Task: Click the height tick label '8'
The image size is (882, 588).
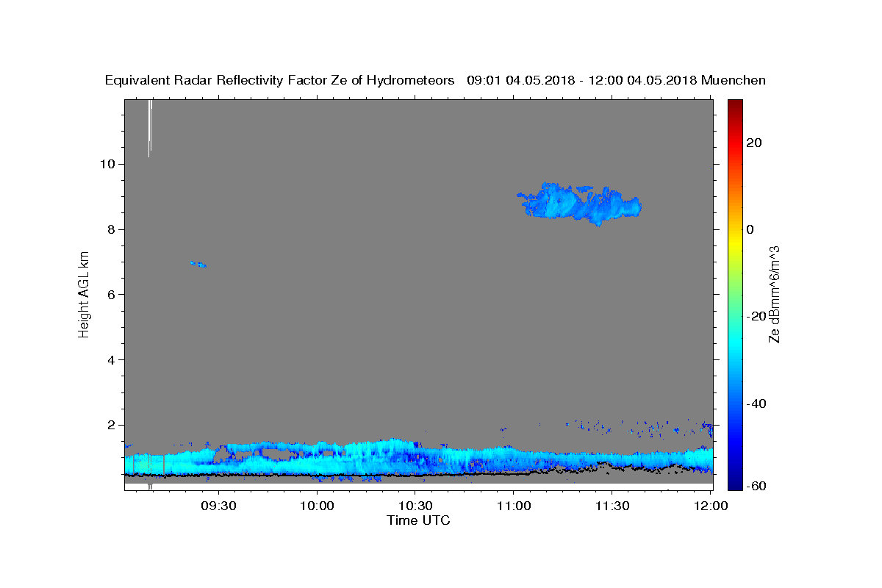Action: 113,229
